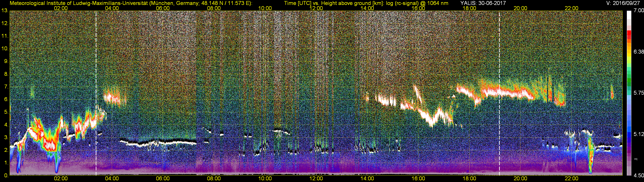644x182 pixels.
Task: Click the 16:00 label on the bottom time axis
Action: point(418,179)
